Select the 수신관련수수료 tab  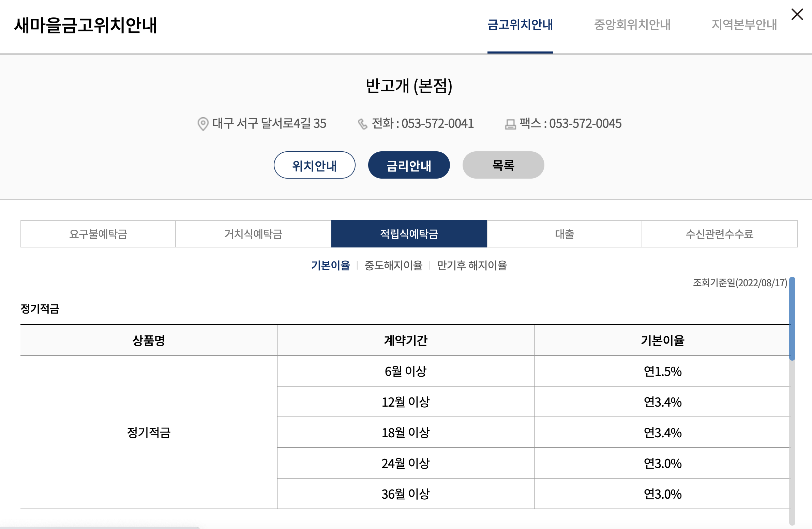(720, 234)
